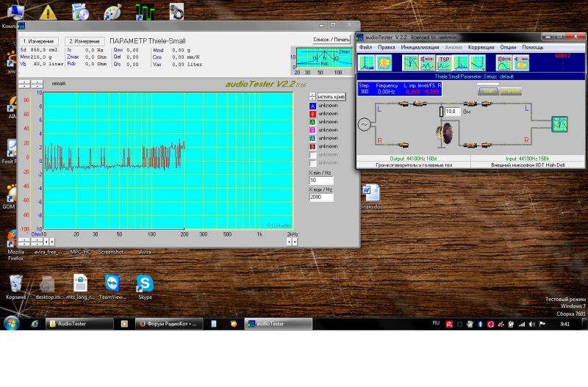Click the left arrow under 2kHz
Image resolution: width=588 pixels, height=387 pixels.
click(289, 242)
